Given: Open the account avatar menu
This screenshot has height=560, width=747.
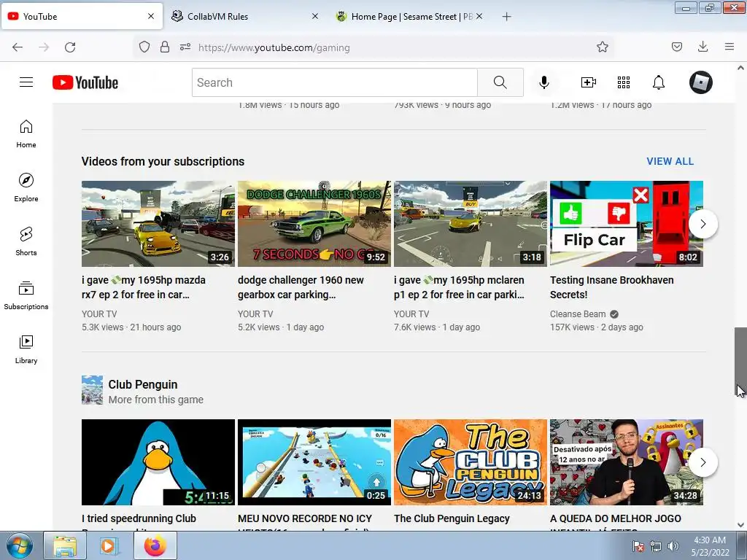Looking at the screenshot, I should [701, 82].
